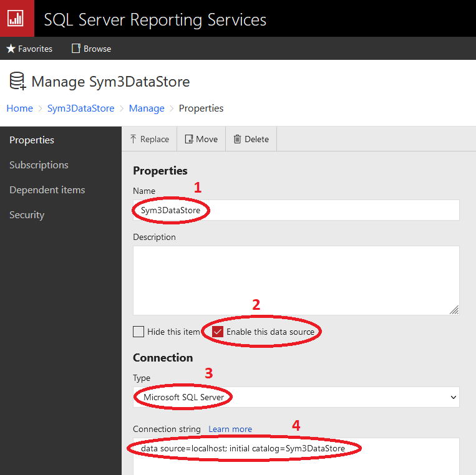The width and height of the screenshot is (476, 475).
Task: Switch to the Subscriptions tab
Action: coord(39,165)
